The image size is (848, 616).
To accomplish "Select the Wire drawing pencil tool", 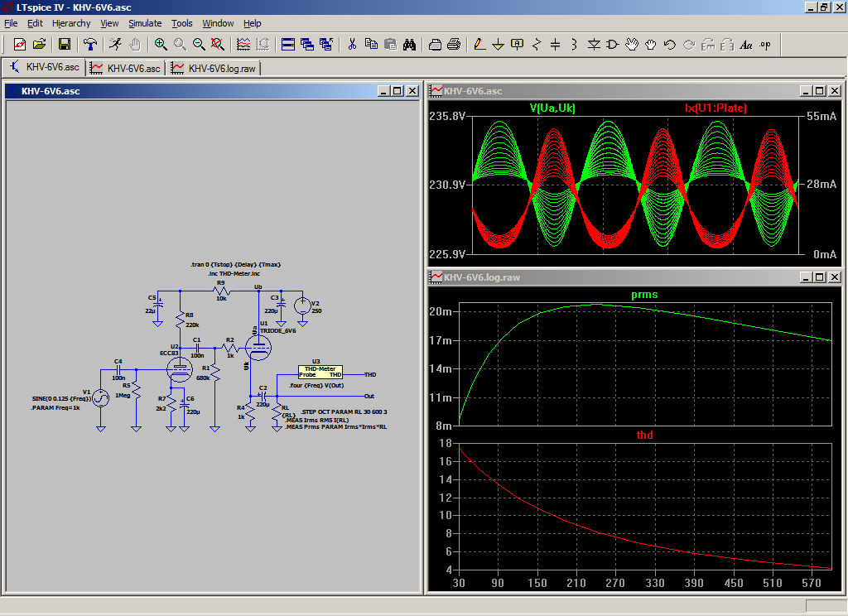I will (479, 45).
